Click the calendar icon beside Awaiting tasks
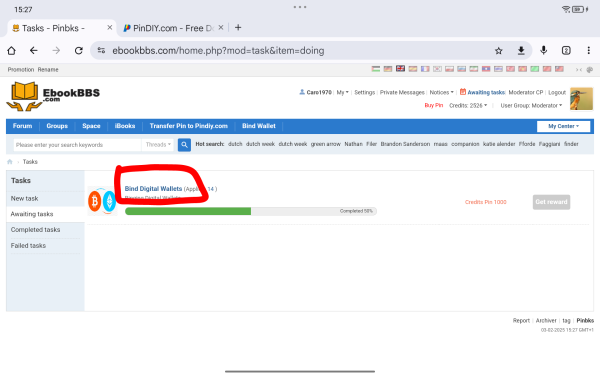The height and width of the screenshot is (375, 600). click(x=463, y=92)
